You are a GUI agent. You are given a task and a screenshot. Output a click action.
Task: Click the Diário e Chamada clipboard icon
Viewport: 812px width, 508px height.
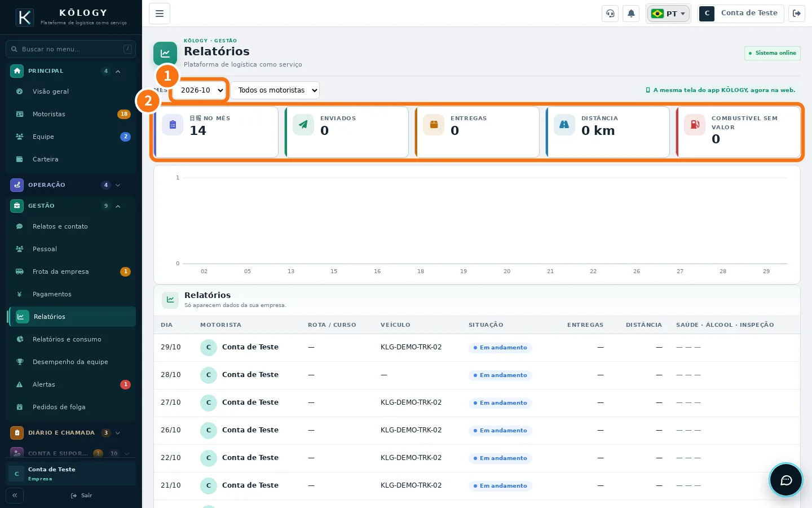coord(17,433)
